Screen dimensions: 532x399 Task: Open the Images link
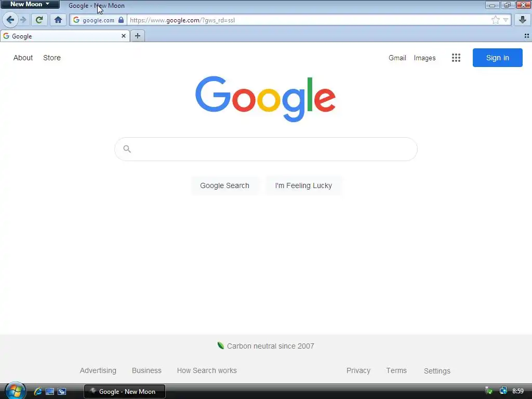pos(424,58)
